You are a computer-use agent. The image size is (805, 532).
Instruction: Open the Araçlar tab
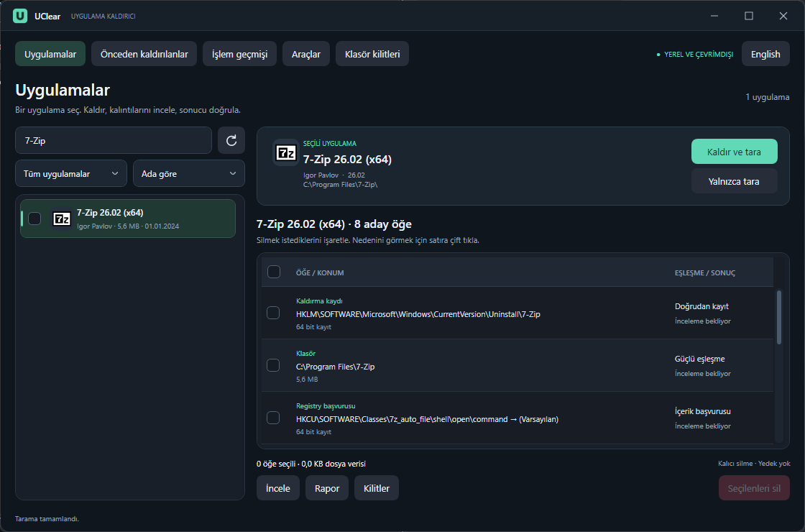click(306, 54)
